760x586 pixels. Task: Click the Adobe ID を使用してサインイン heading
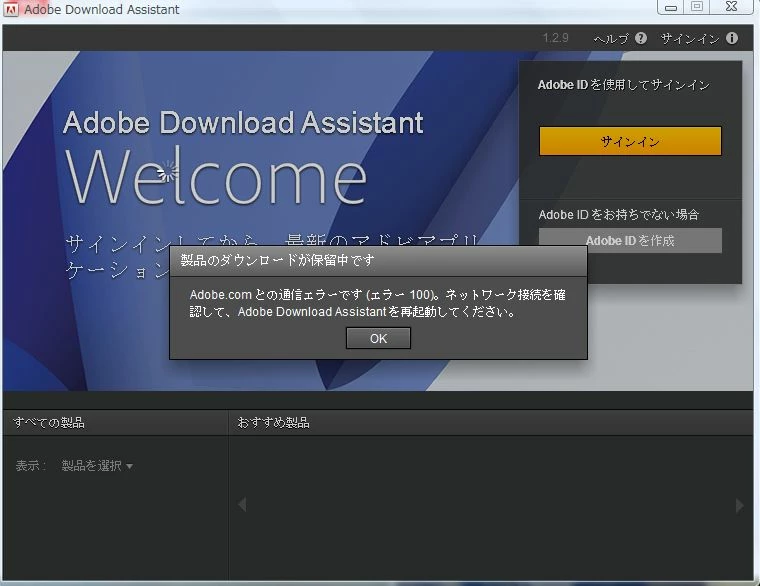623,85
